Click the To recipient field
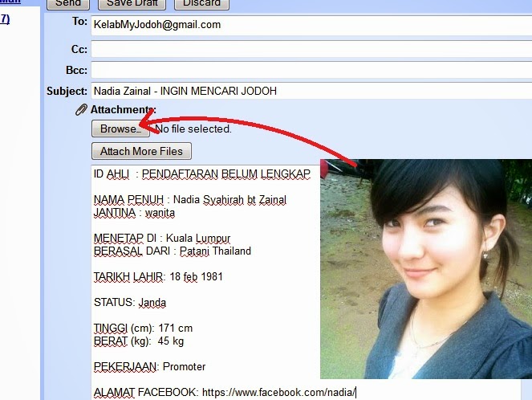This screenshot has height=400, width=532. (311, 25)
